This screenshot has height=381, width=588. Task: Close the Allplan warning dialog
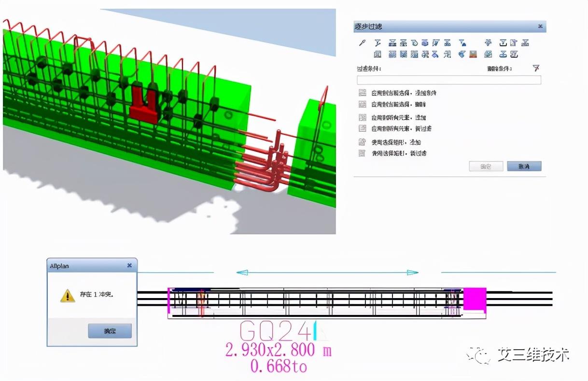[129, 266]
